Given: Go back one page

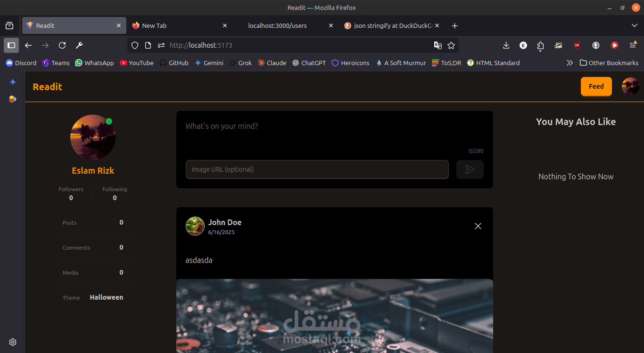Looking at the screenshot, I should coord(28,45).
